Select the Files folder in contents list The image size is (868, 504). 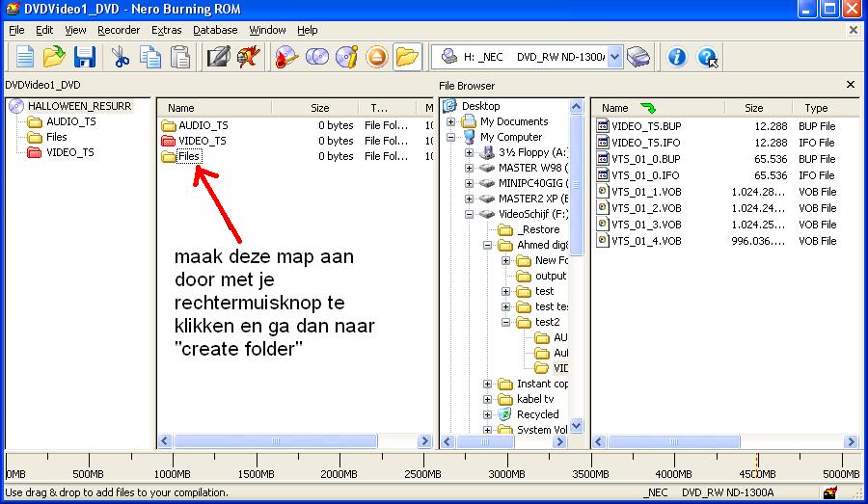[189, 156]
